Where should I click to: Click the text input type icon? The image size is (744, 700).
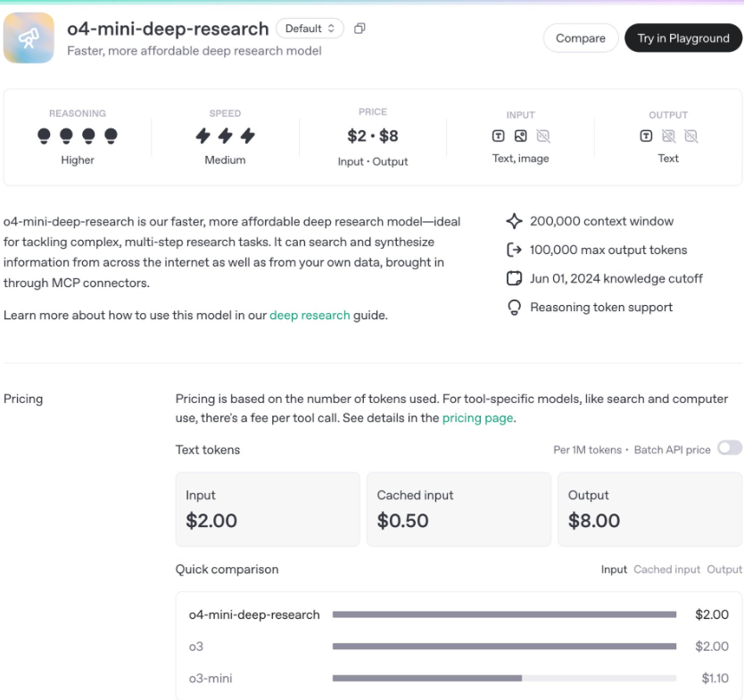[x=499, y=136]
